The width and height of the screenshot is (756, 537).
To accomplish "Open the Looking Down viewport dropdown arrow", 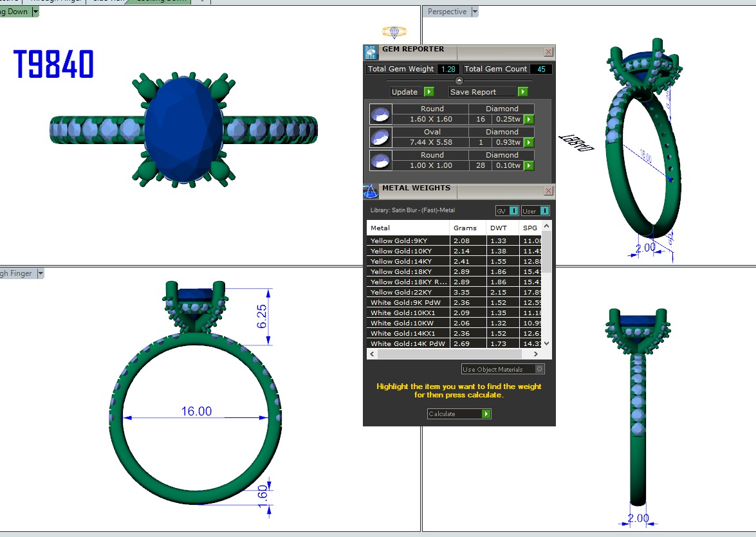I will pyautogui.click(x=35, y=12).
